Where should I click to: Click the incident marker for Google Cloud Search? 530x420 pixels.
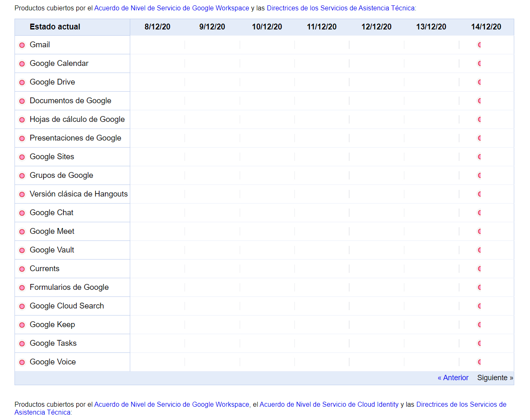coord(479,306)
